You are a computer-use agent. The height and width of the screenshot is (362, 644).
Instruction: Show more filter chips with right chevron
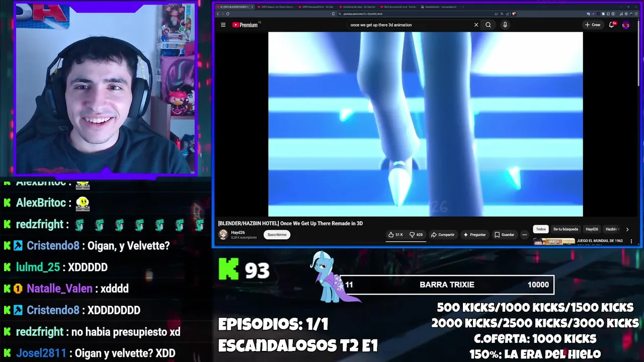point(627,229)
